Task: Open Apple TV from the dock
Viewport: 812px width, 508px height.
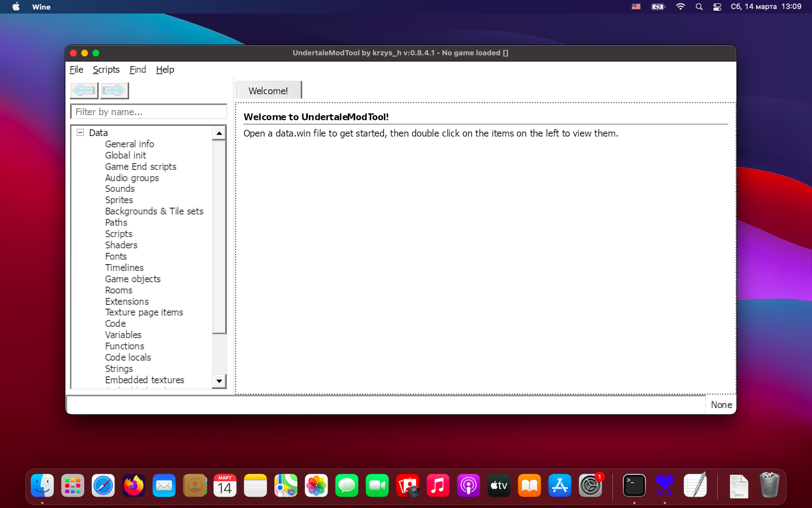Action: point(499,485)
